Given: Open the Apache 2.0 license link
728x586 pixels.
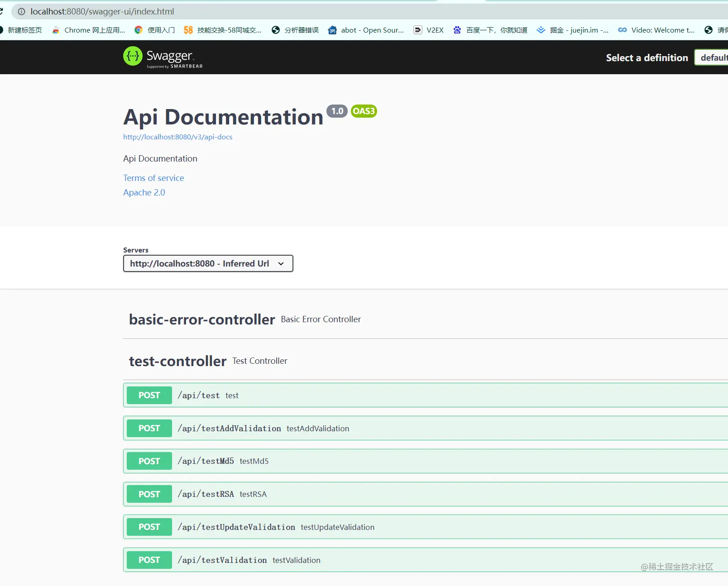Looking at the screenshot, I should 144,192.
